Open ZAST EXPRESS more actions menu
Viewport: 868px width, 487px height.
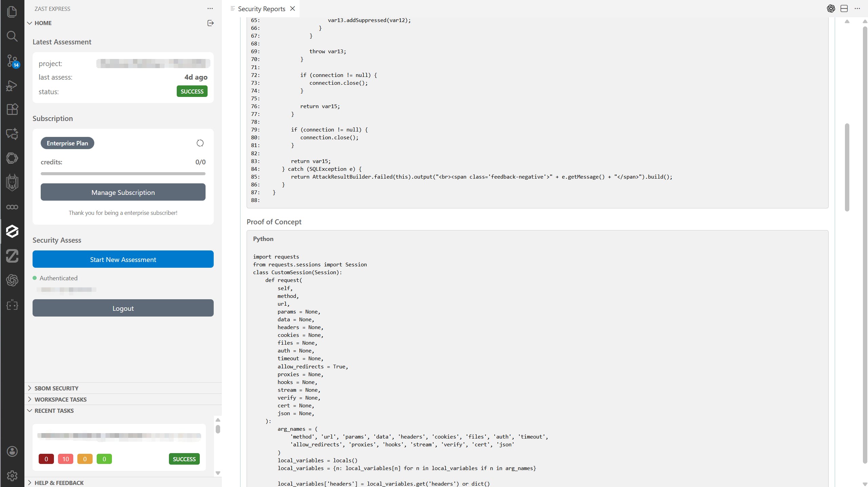click(210, 8)
